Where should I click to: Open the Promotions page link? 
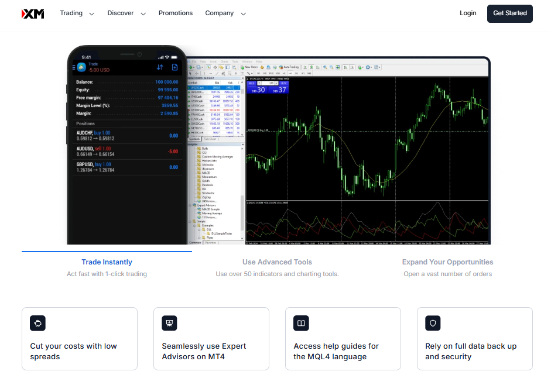pyautogui.click(x=175, y=13)
